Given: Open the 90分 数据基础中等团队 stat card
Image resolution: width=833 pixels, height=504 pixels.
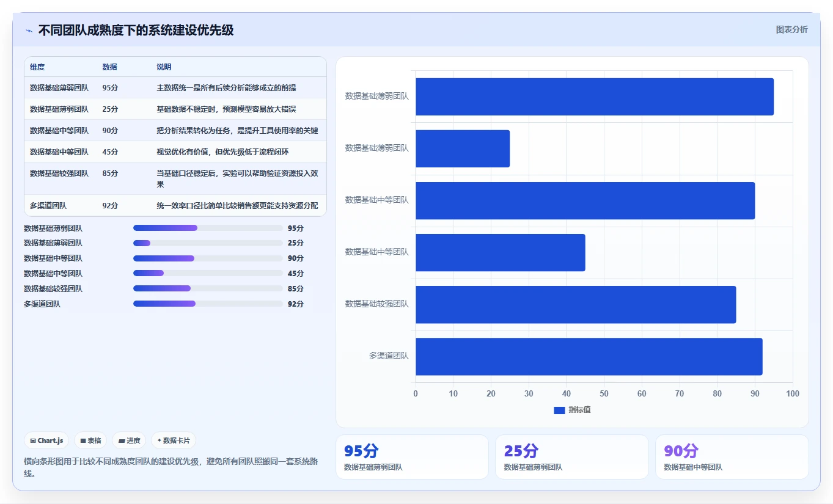Looking at the screenshot, I should click(x=732, y=457).
